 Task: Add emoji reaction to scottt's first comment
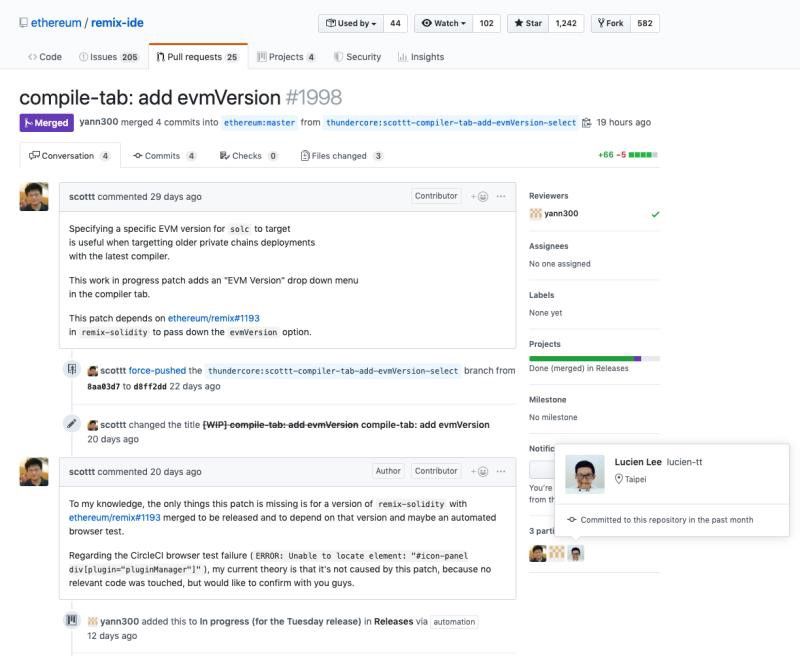480,196
